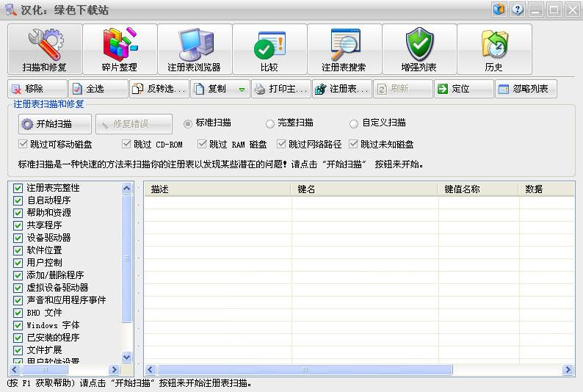The image size is (583, 392).
Task: Click the 键名 column header
Action: click(x=364, y=189)
